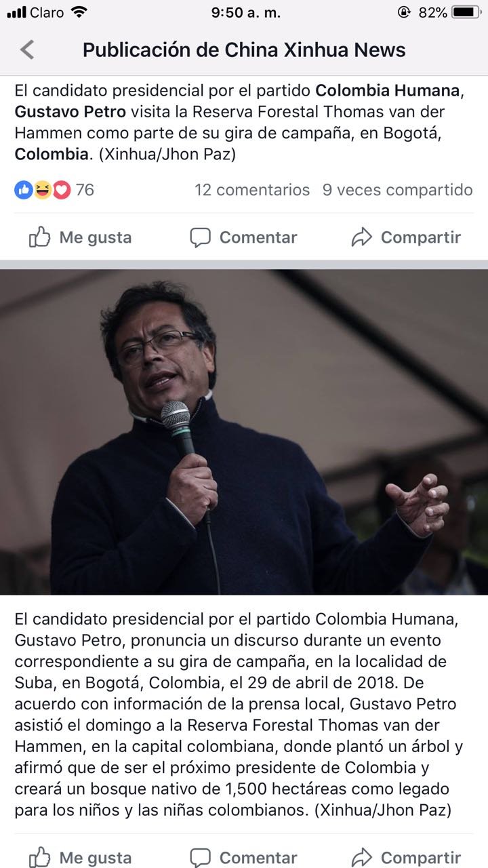This screenshot has height=868, width=488.
Task: Tap the thumbs-up icon beside upper Me gusta
Action: pyautogui.click(x=39, y=237)
